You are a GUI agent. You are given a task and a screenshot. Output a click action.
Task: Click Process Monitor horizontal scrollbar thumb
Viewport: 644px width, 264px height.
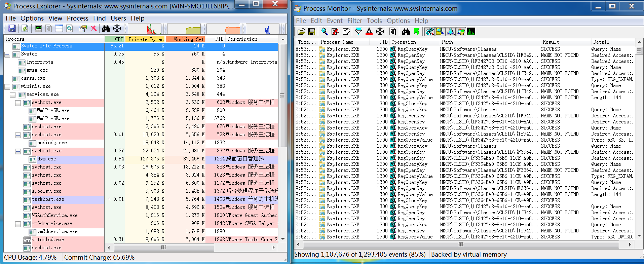coord(461,244)
